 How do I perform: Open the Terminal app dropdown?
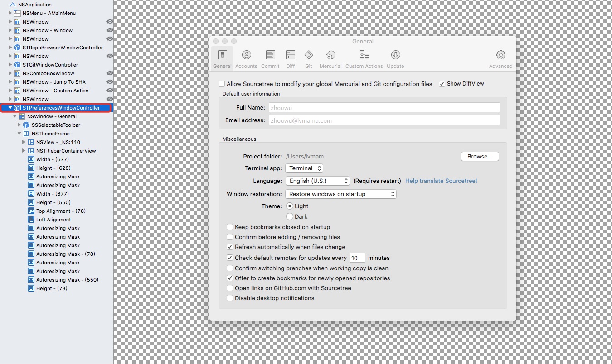click(304, 168)
